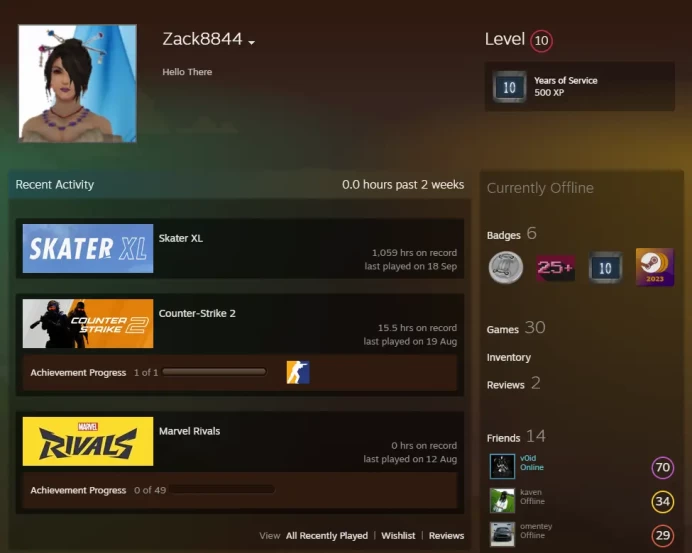Click omentey friend avatar
692x553 pixels.
[502, 534]
